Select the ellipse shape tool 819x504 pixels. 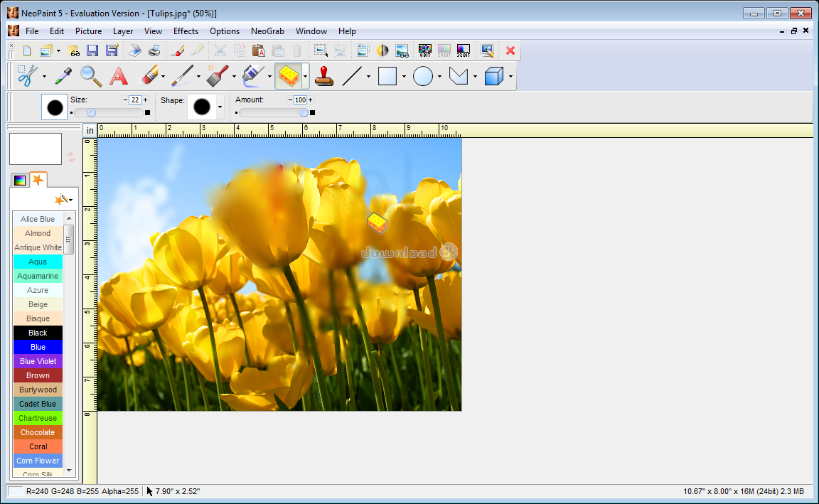click(x=423, y=76)
